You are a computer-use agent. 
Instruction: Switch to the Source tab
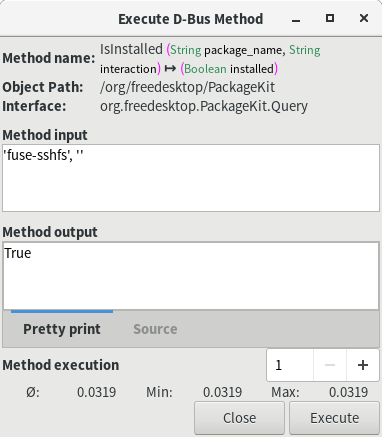click(155, 329)
